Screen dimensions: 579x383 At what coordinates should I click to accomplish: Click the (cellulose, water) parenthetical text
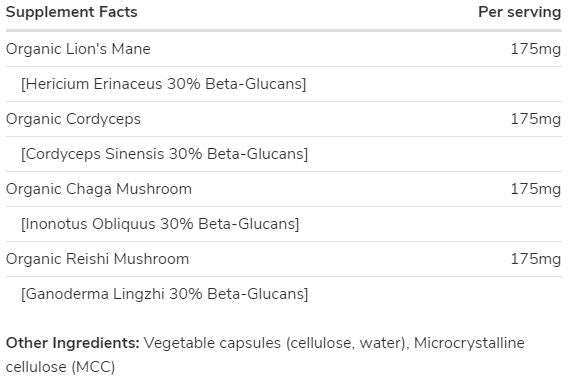tap(347, 343)
